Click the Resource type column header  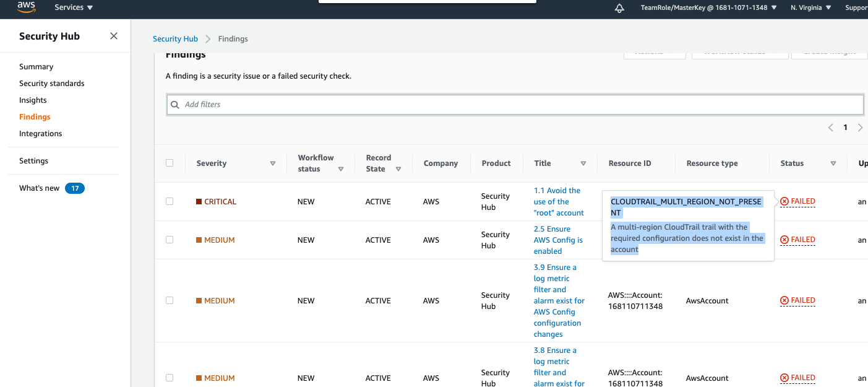712,163
